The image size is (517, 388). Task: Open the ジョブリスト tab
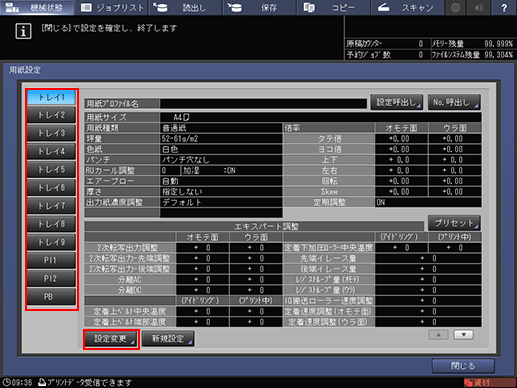click(111, 7)
